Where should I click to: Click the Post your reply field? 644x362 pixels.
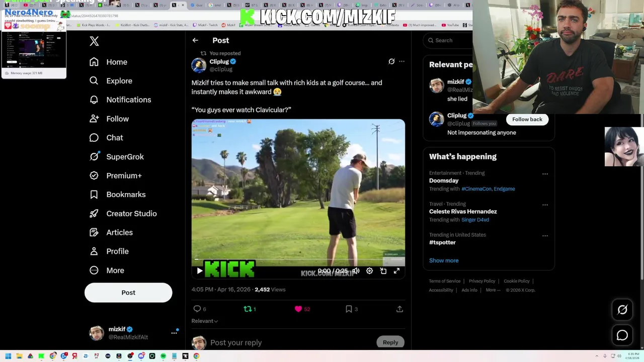tap(292, 342)
